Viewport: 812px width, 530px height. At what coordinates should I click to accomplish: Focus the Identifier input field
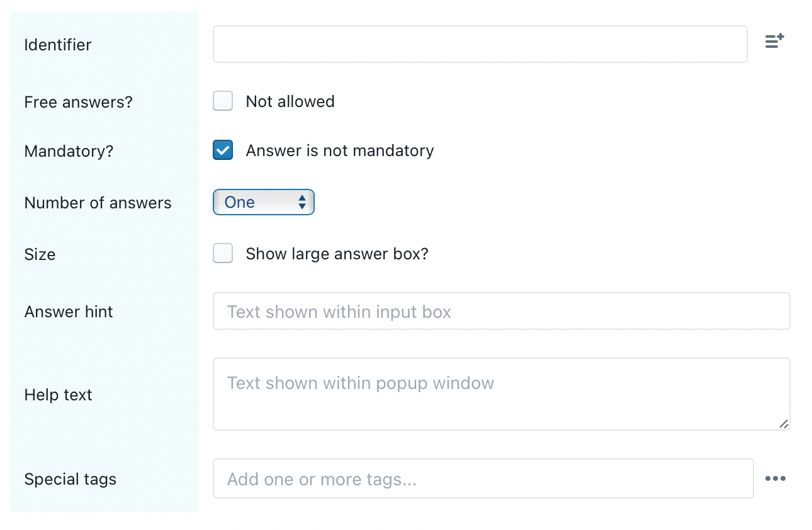point(480,44)
